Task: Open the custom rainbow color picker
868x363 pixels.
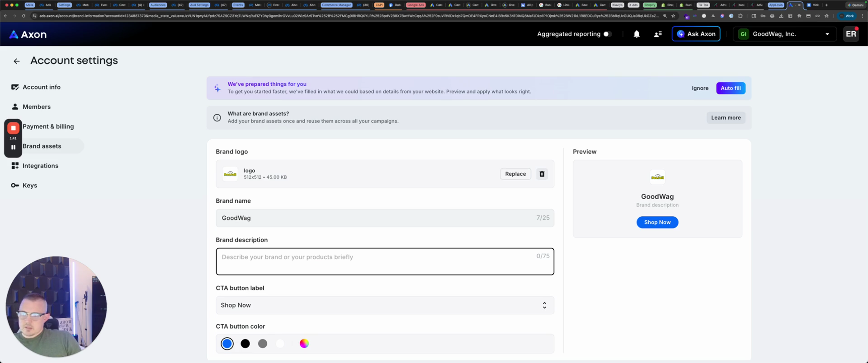Action: point(304,344)
